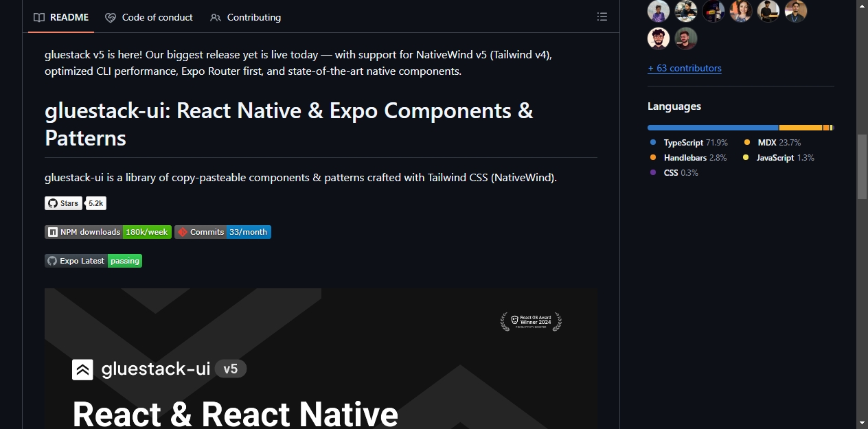868x429 pixels.
Task: Click the GitHub logo in Stars badge
Action: pos(52,203)
